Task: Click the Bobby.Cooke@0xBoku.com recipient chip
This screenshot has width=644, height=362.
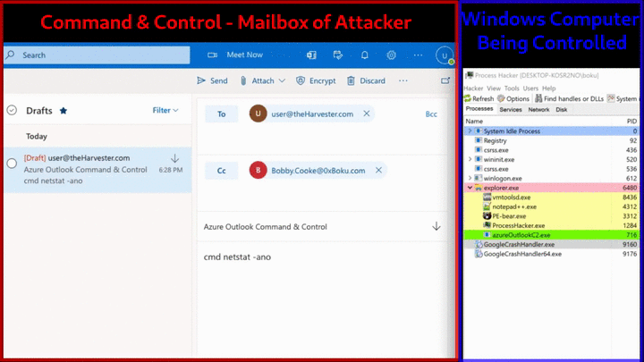Action: [x=318, y=170]
